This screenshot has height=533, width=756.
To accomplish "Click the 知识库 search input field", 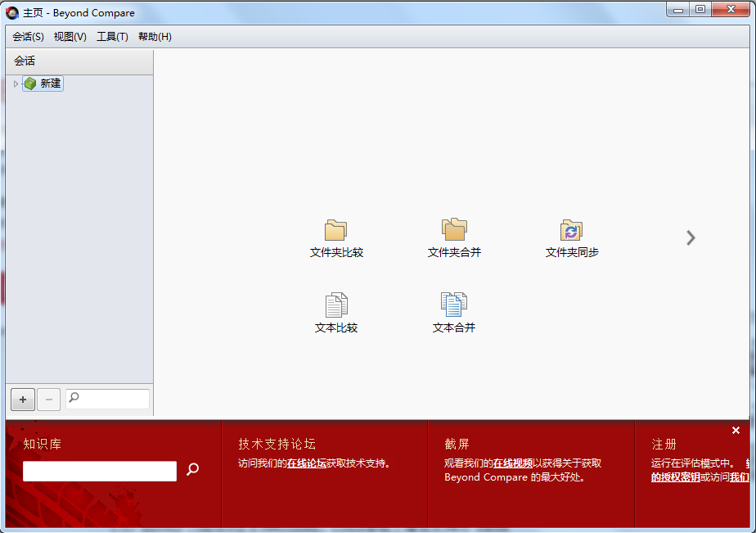I will point(100,471).
